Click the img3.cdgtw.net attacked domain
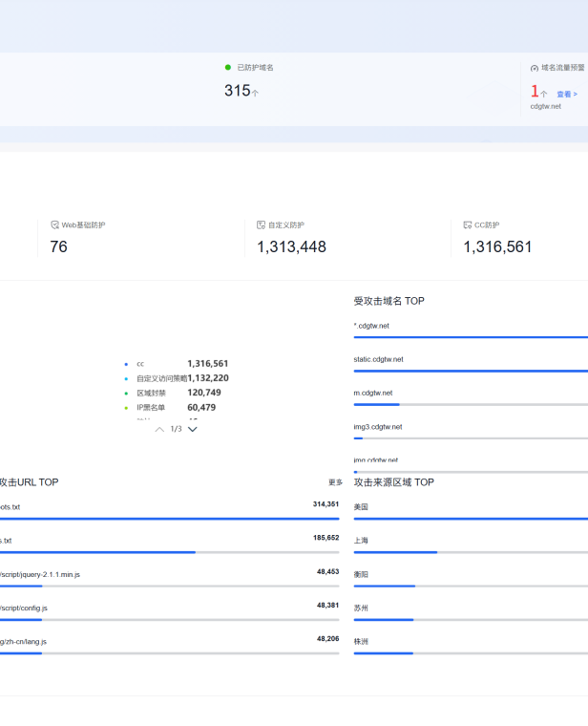Viewport: 588px width, 726px height. click(378, 427)
